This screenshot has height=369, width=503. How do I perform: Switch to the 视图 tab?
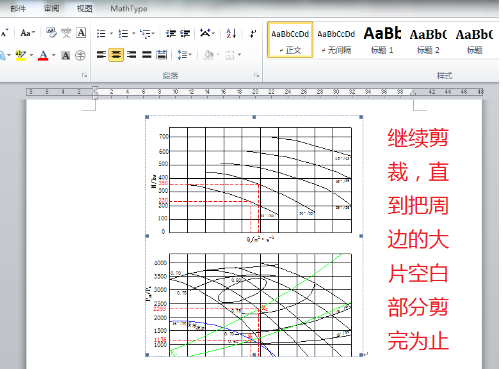coord(84,9)
